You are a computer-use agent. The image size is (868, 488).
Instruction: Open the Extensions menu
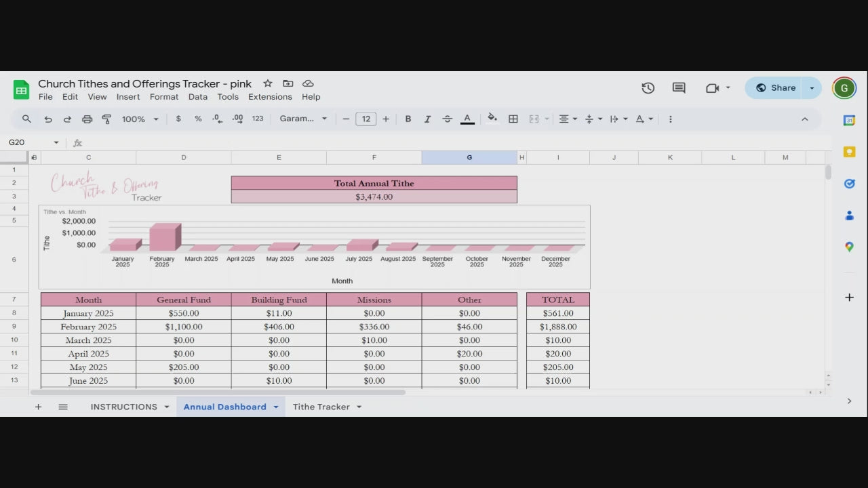tap(270, 97)
